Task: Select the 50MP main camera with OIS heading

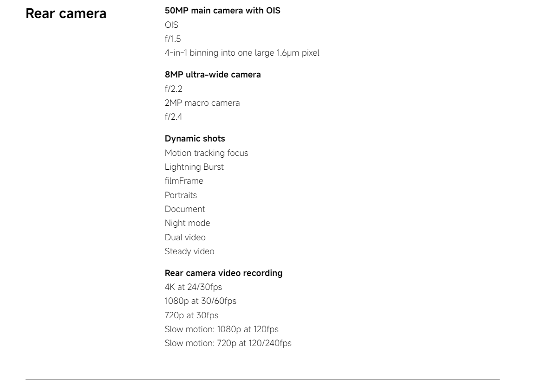Action: tap(222, 11)
